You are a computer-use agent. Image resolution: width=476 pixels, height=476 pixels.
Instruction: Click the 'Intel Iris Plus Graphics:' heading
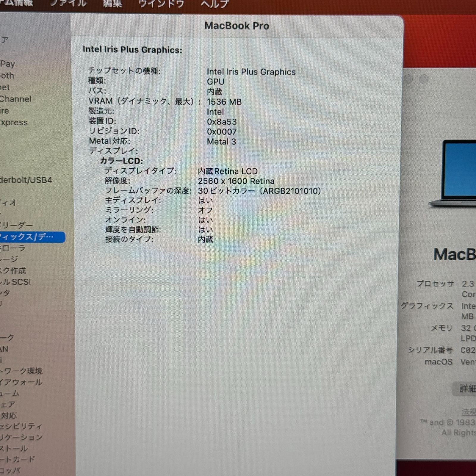point(132,49)
